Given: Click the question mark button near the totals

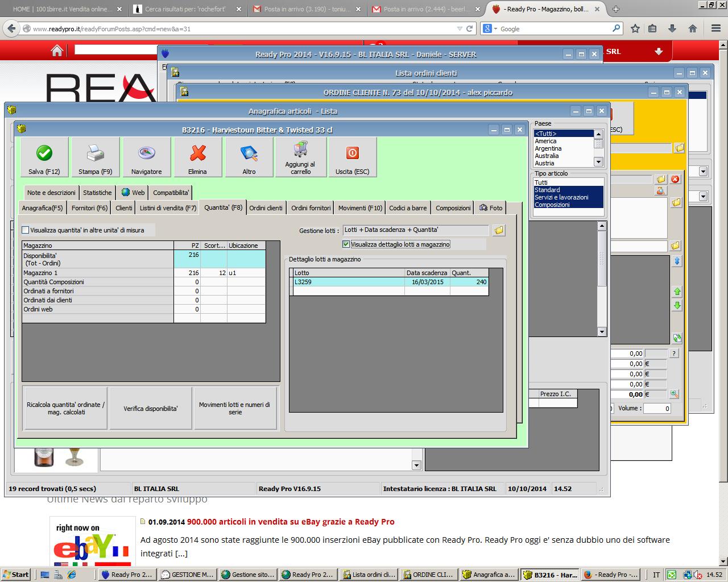Looking at the screenshot, I should [x=674, y=354].
